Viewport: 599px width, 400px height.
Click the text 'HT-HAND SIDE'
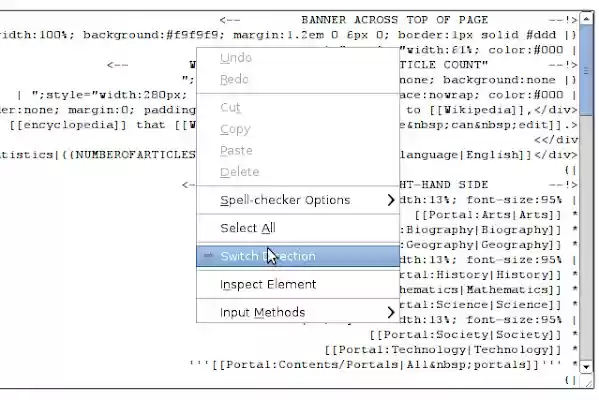click(x=444, y=185)
